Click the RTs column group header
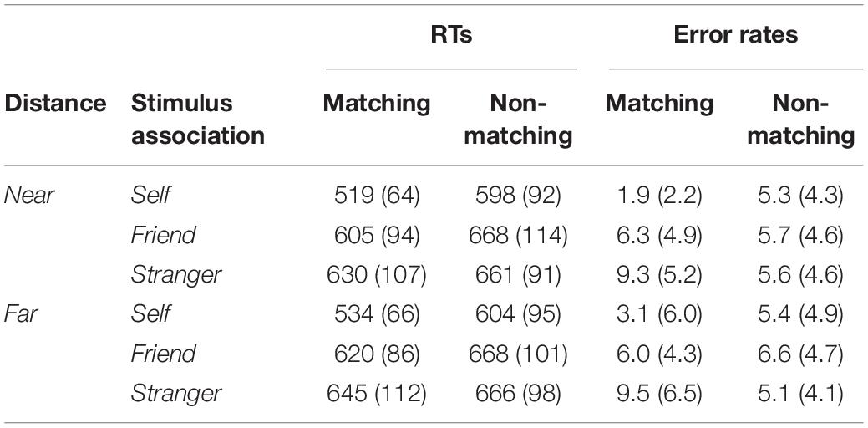 pos(451,35)
